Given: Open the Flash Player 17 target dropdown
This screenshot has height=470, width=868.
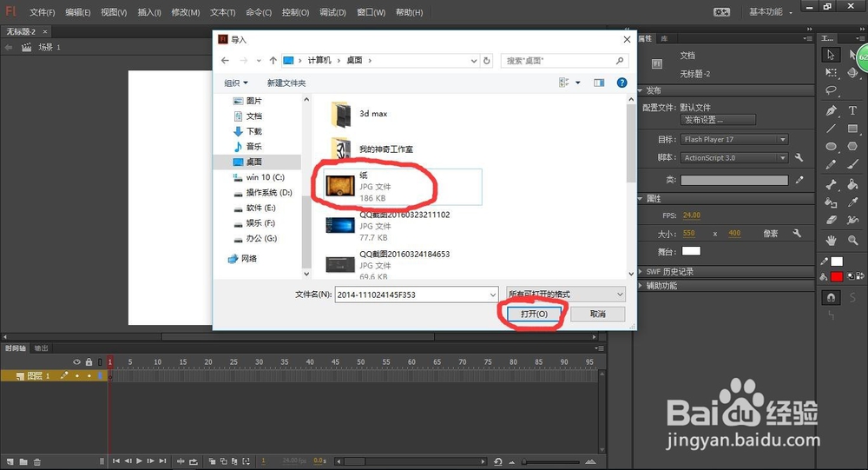Looking at the screenshot, I should tap(734, 140).
